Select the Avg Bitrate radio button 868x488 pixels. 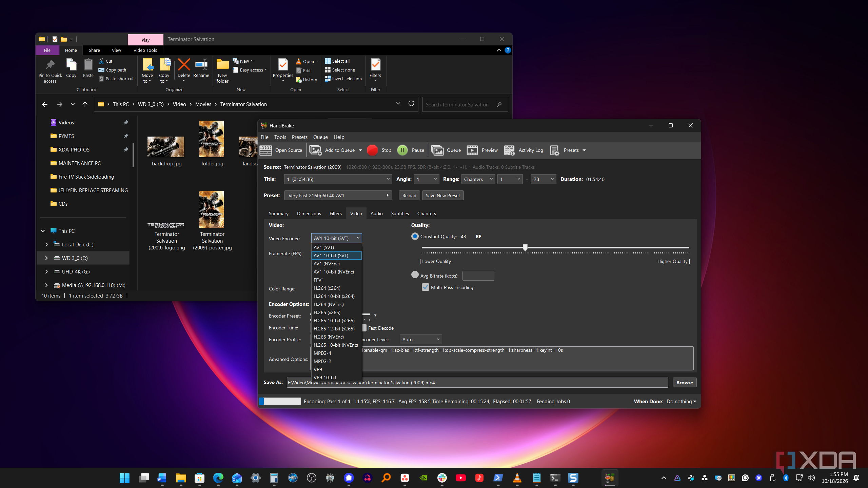(x=415, y=275)
